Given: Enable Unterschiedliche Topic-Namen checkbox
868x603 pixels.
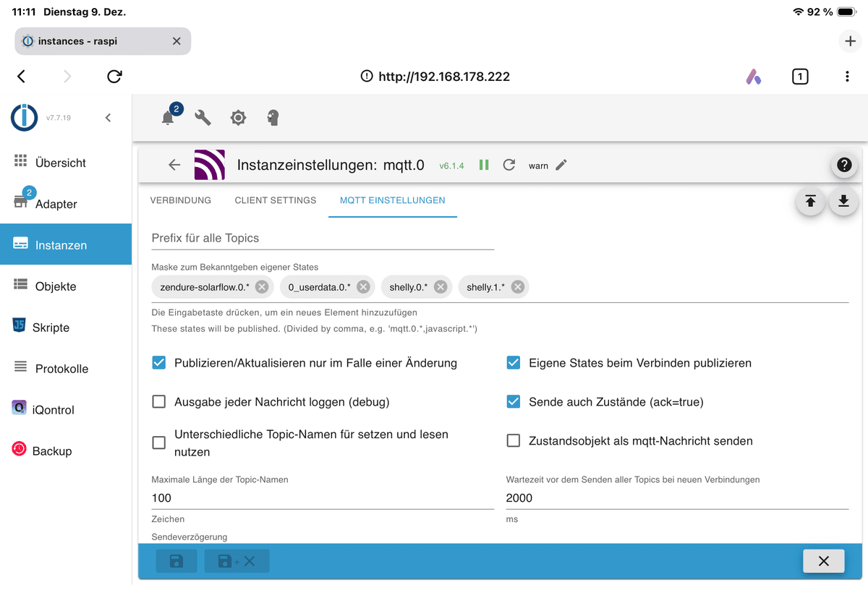Looking at the screenshot, I should 159,443.
